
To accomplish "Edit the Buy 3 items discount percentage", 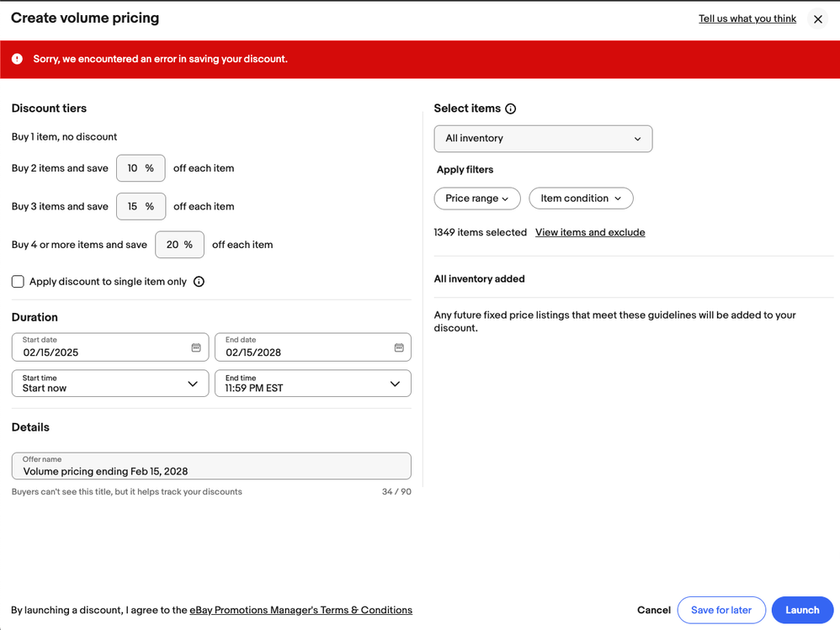I will point(141,207).
